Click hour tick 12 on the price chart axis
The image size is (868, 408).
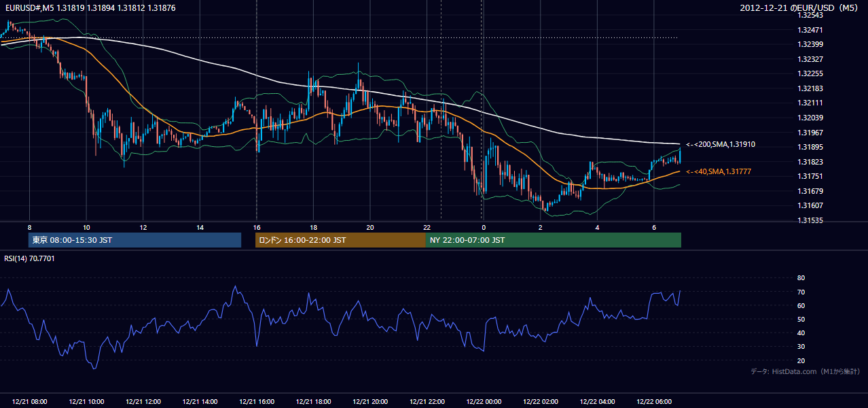(x=143, y=227)
